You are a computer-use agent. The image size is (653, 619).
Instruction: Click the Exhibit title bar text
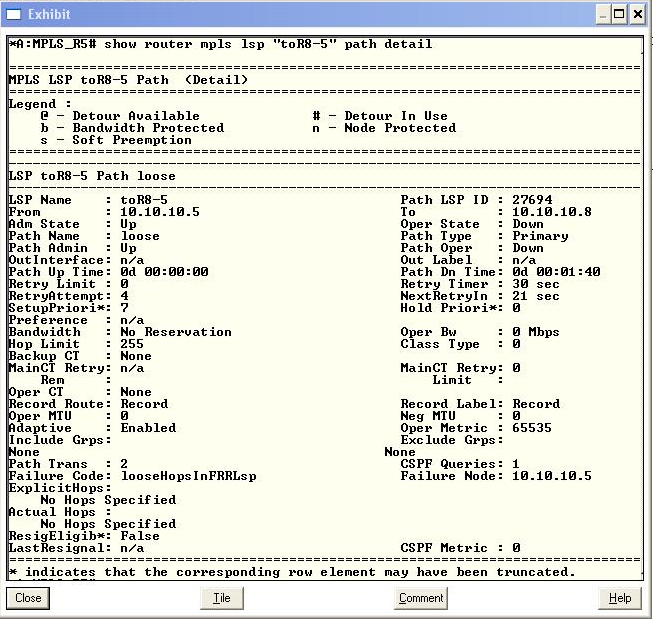coord(49,14)
